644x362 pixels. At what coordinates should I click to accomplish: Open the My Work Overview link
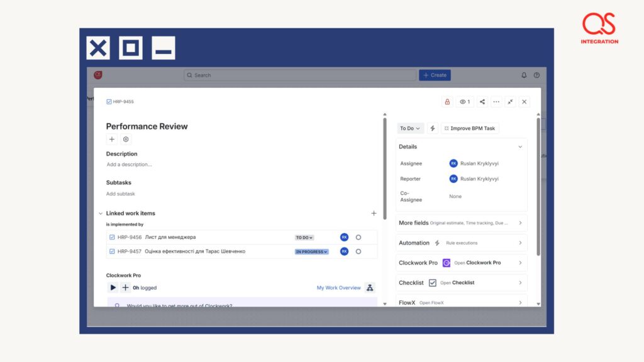338,288
